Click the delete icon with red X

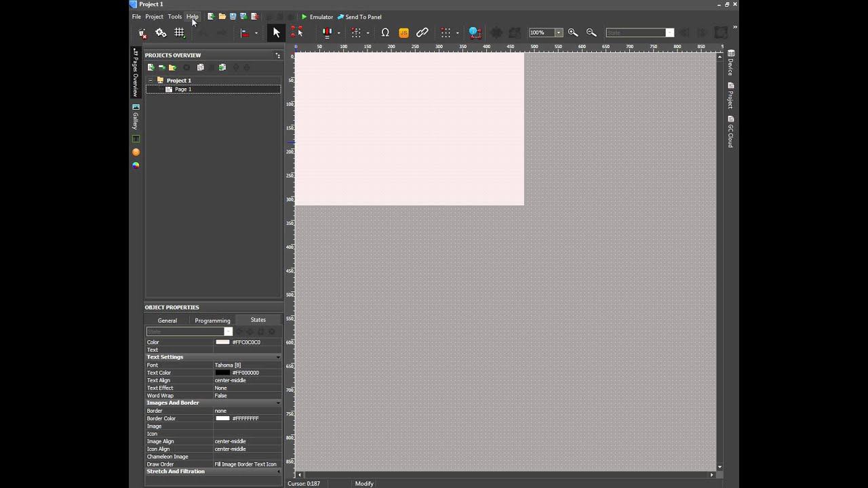tap(142, 33)
